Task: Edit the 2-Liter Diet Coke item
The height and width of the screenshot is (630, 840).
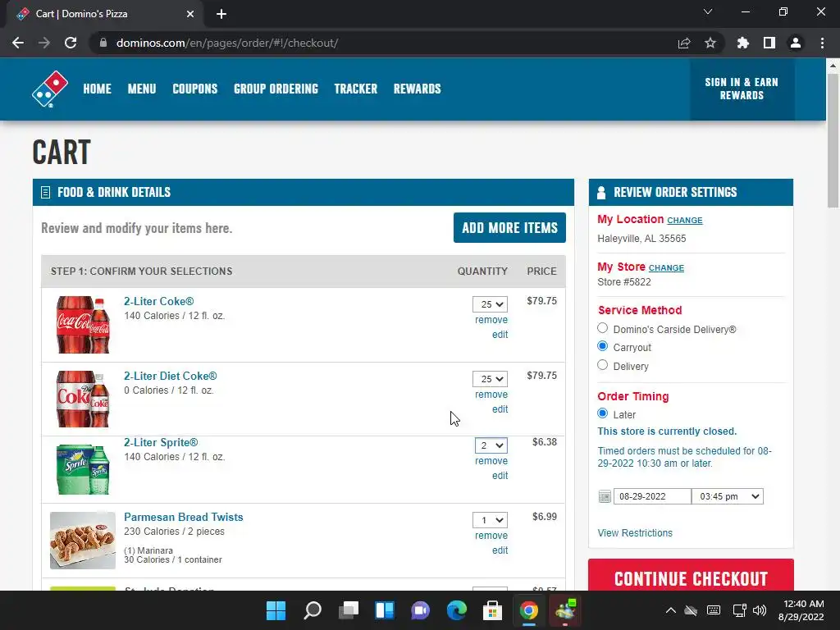Action: point(500,409)
